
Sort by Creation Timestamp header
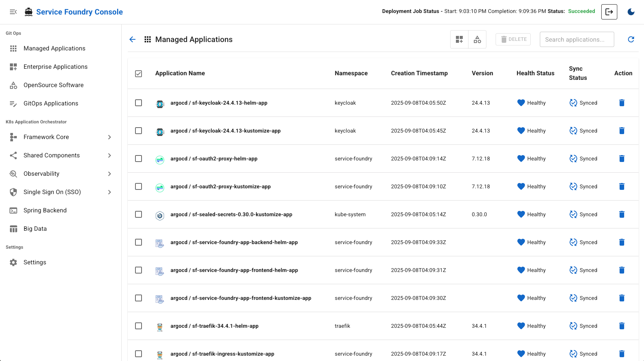(x=419, y=73)
